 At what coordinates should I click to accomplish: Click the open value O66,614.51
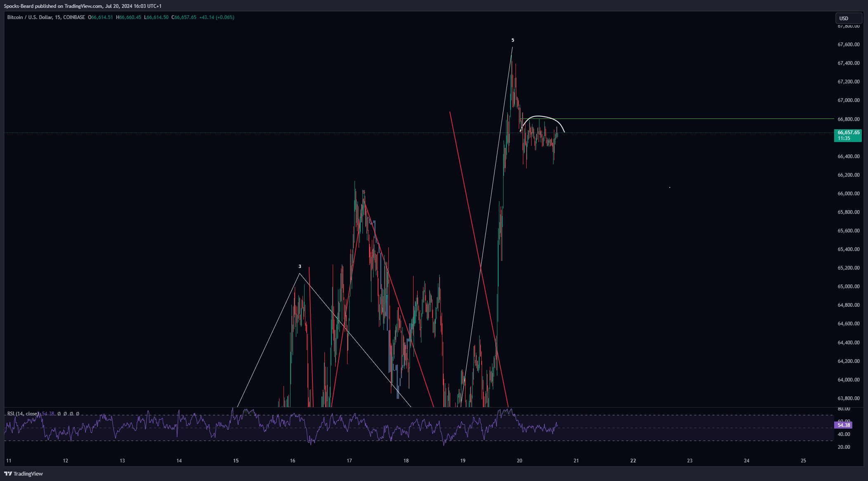pyautogui.click(x=100, y=17)
